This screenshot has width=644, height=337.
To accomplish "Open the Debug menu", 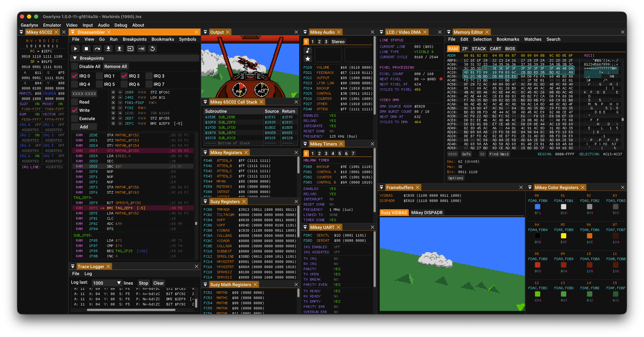I will tap(121, 25).
